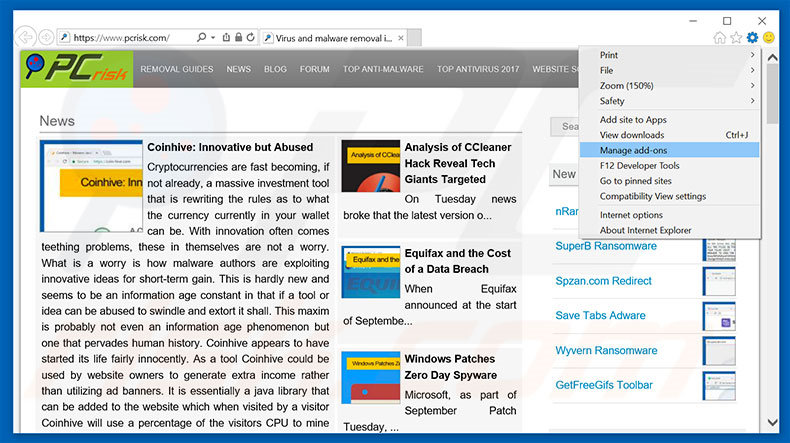790x443 pixels.
Task: Open a new blank tab button
Action: (415, 38)
